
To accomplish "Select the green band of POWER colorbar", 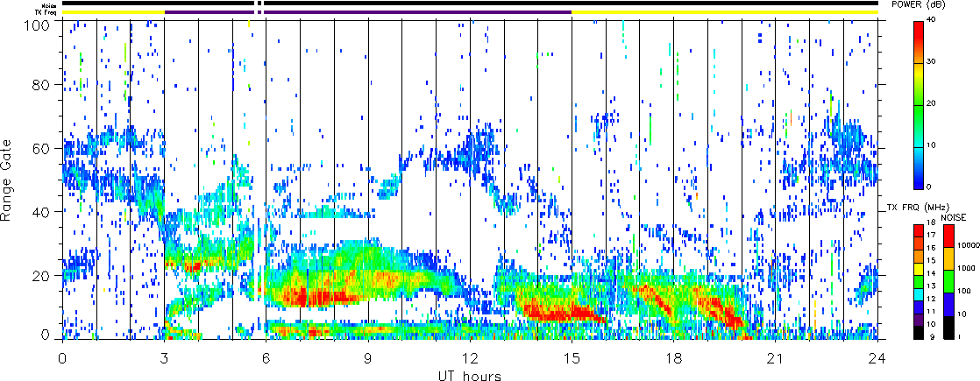I will coord(919,109).
